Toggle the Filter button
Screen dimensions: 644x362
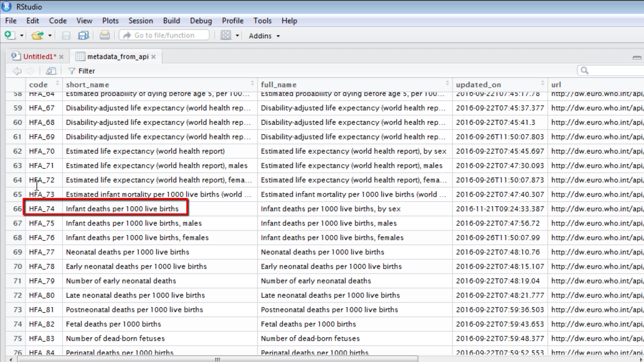(x=82, y=71)
